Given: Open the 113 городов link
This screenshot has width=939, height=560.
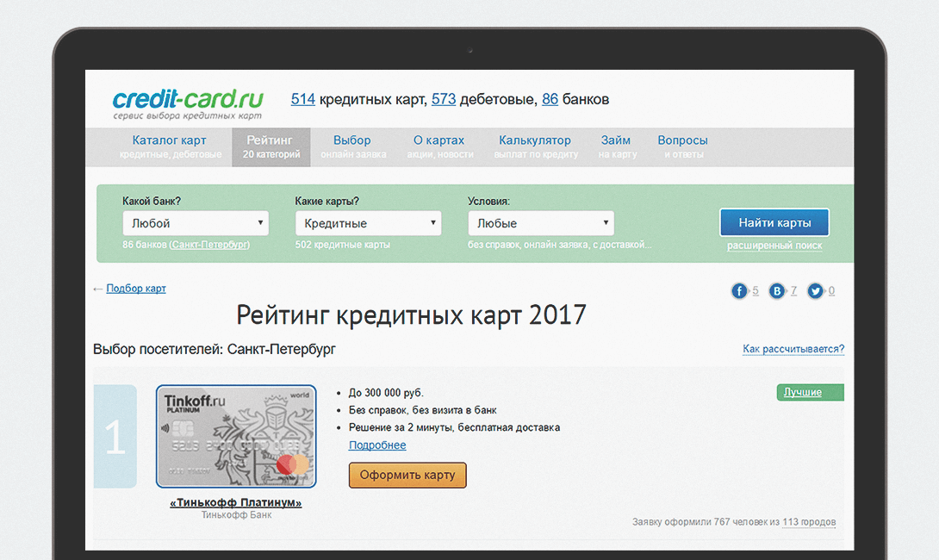Looking at the screenshot, I should (x=809, y=522).
